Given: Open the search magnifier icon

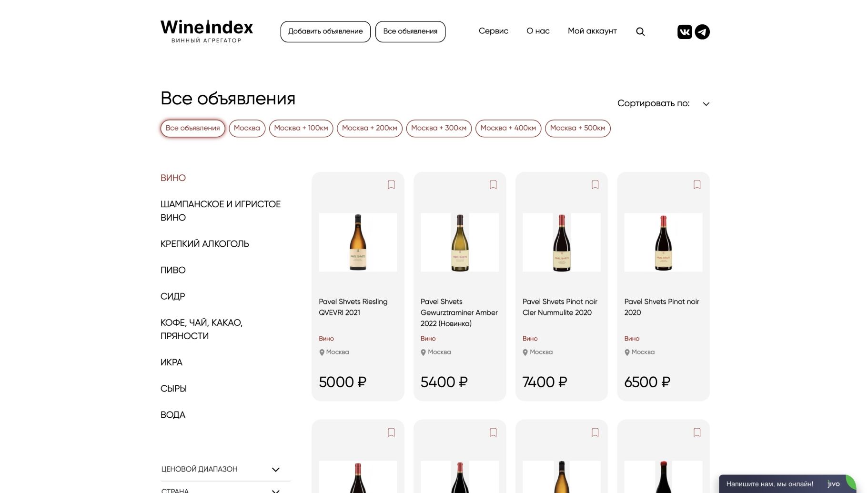Looking at the screenshot, I should pos(640,31).
